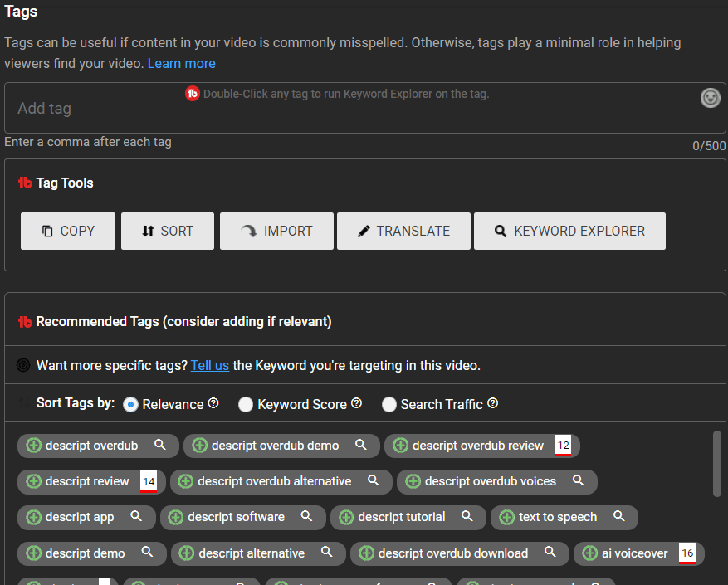The width and height of the screenshot is (728, 585).
Task: Open Relevance sort help icon
Action: coord(213,403)
